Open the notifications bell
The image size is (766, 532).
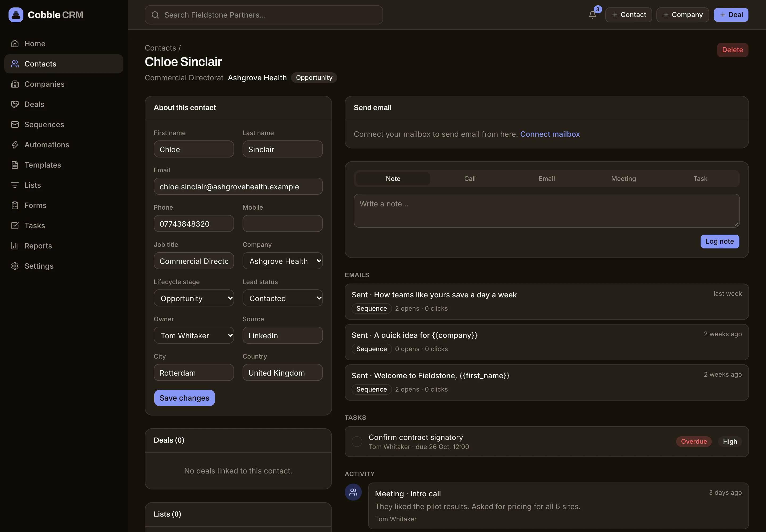[592, 15]
